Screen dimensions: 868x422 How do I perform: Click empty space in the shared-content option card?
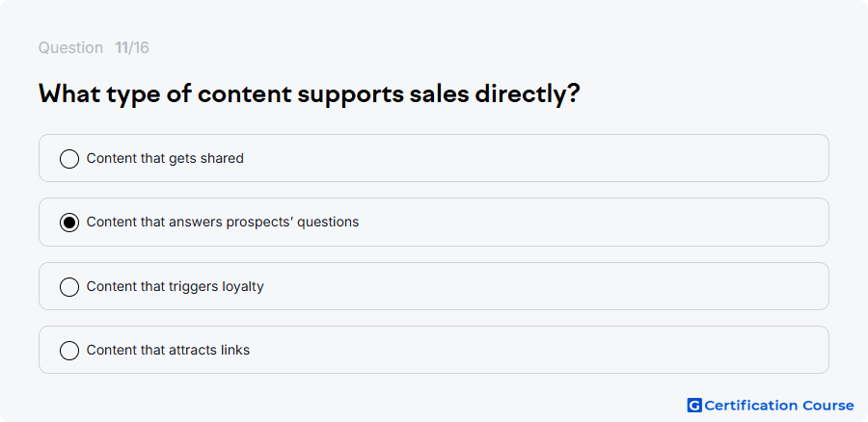pos(531,158)
